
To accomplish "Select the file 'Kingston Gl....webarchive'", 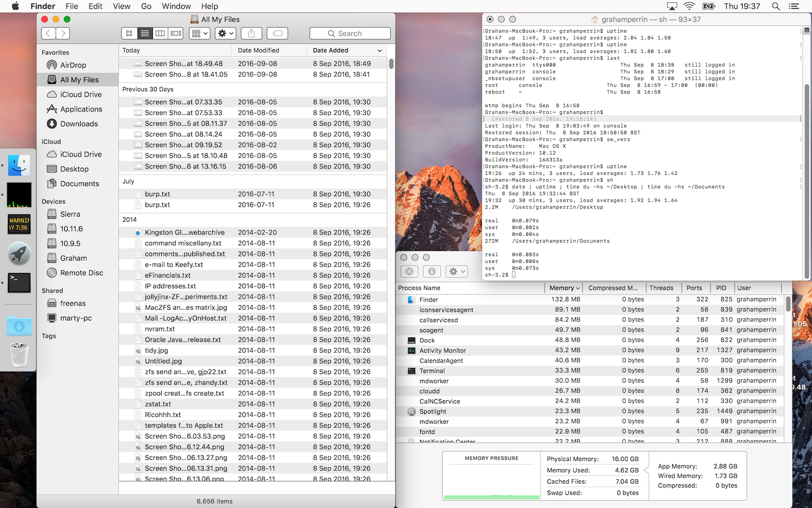I will (x=253, y=233).
